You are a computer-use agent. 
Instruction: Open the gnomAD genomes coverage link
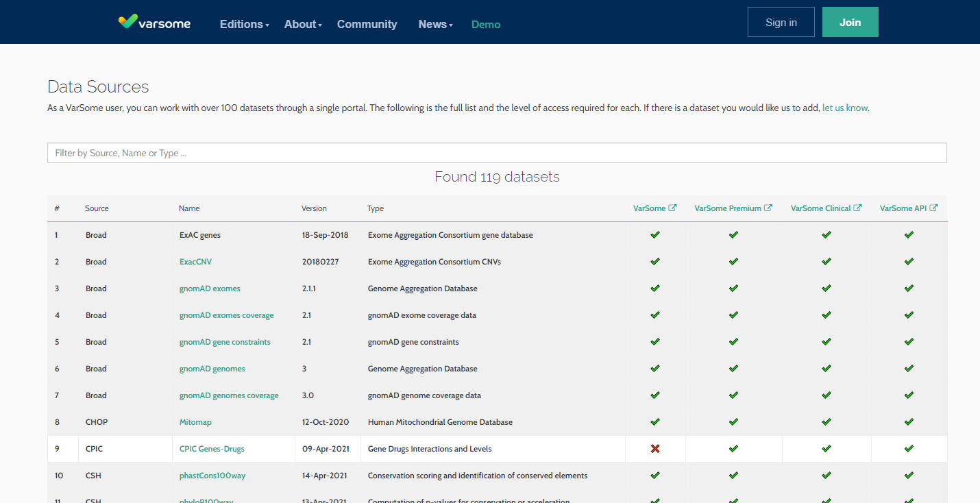[229, 395]
